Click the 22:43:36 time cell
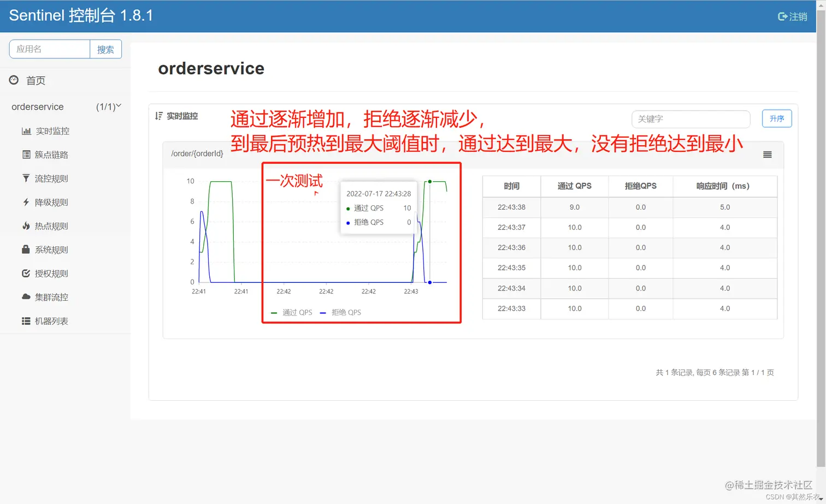This screenshot has width=826, height=504. [x=511, y=247]
